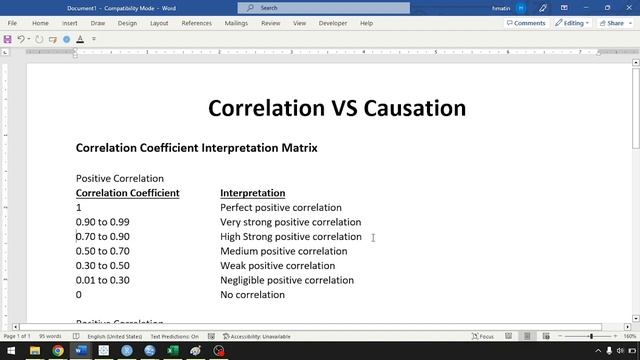
Task: Open Ribbon Display Options icon
Action: coord(564,8)
